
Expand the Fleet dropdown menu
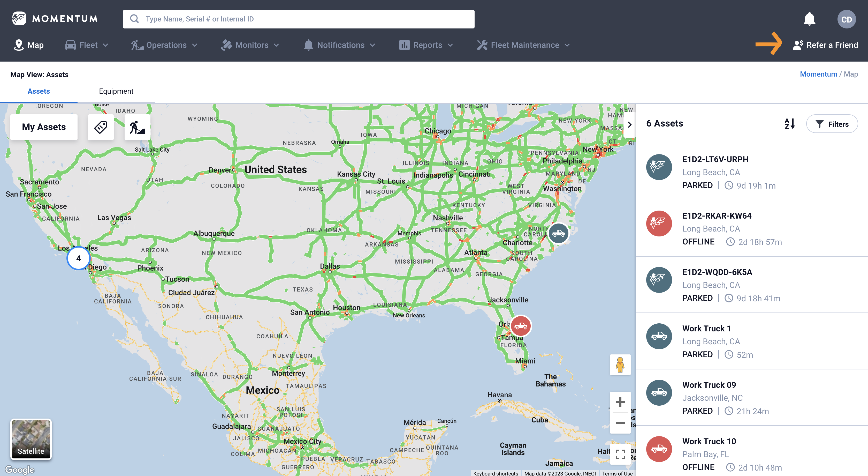(87, 45)
